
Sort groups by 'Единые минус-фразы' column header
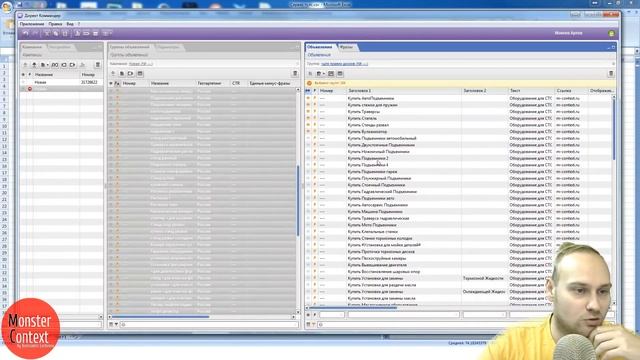[x=271, y=83]
